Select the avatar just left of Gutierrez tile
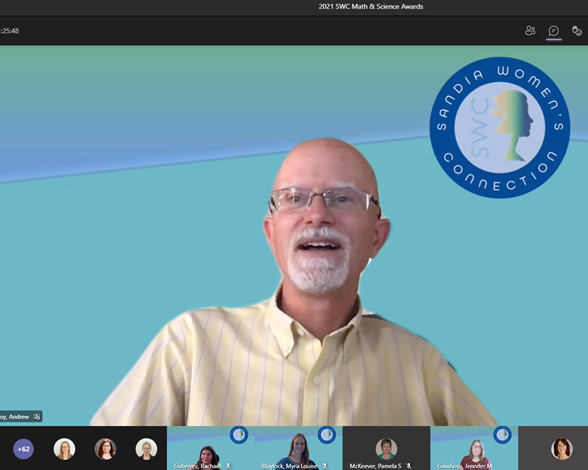Screen dimensions: 588x470 [x=146, y=449]
